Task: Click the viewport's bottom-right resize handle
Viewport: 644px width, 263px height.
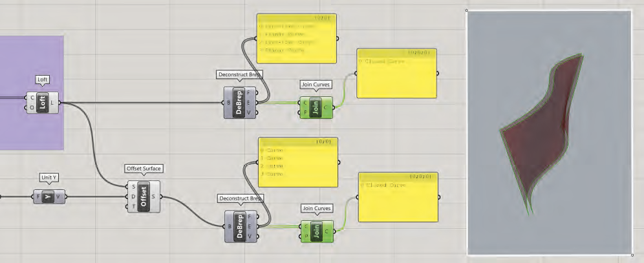Action: [x=632, y=255]
